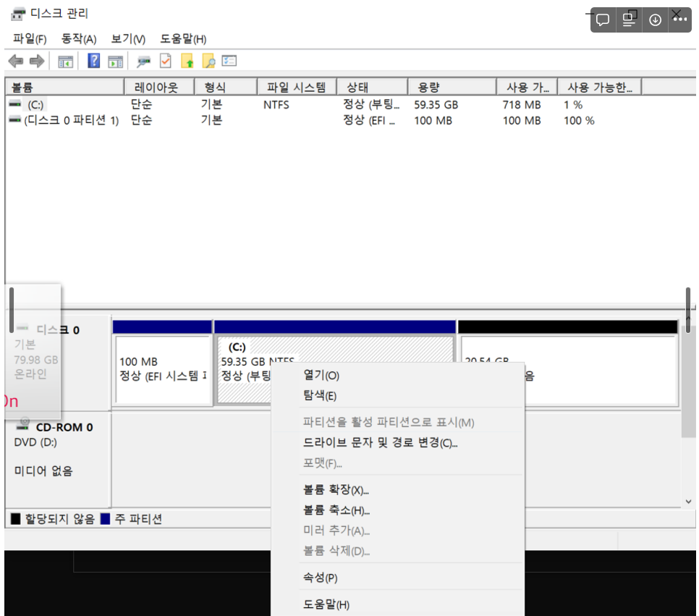Click the speech bubble overlay icon
This screenshot has width=699, height=616.
coord(603,20)
